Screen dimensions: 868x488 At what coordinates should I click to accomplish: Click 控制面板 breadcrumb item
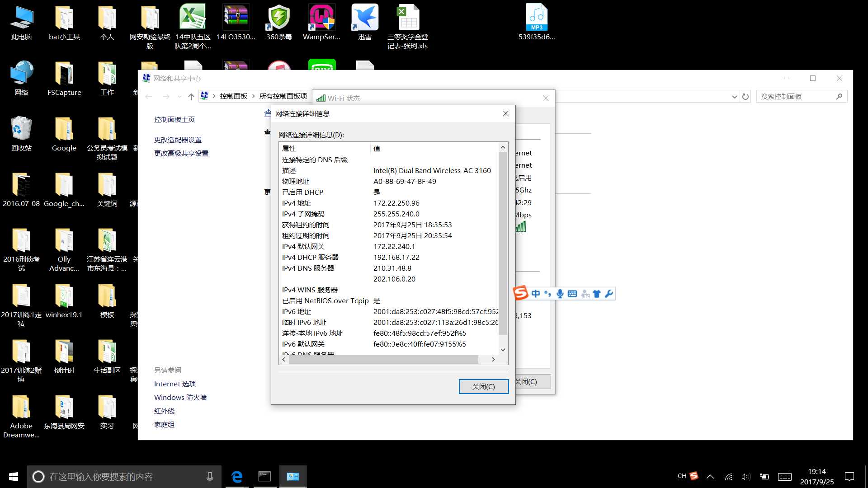click(x=234, y=96)
